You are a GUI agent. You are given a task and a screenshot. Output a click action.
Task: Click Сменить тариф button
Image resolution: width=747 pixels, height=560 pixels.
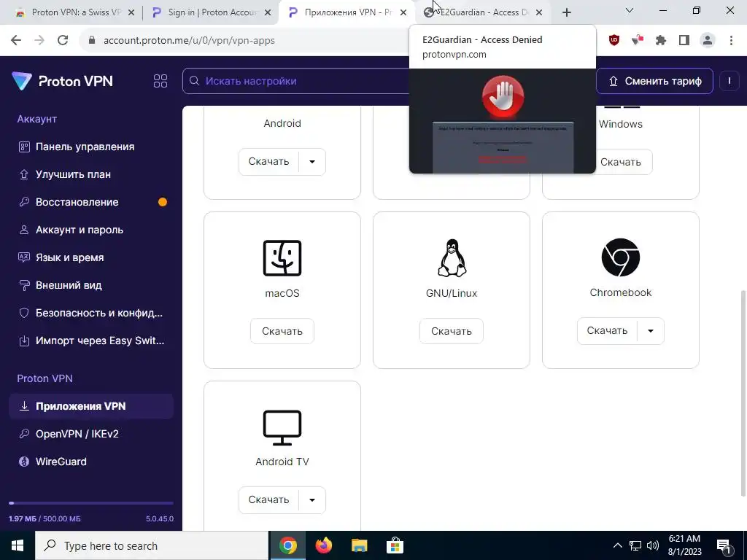(x=654, y=81)
